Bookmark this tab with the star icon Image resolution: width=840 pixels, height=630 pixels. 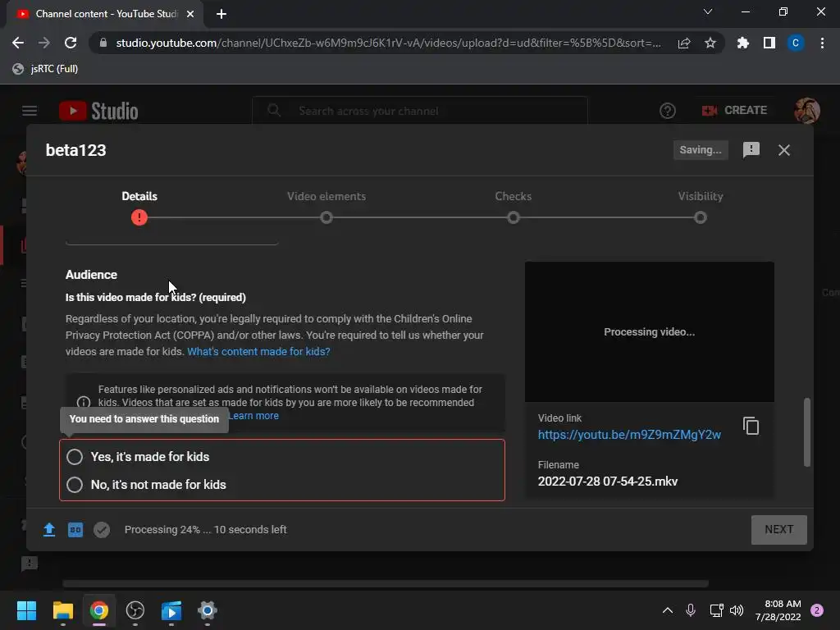point(710,43)
